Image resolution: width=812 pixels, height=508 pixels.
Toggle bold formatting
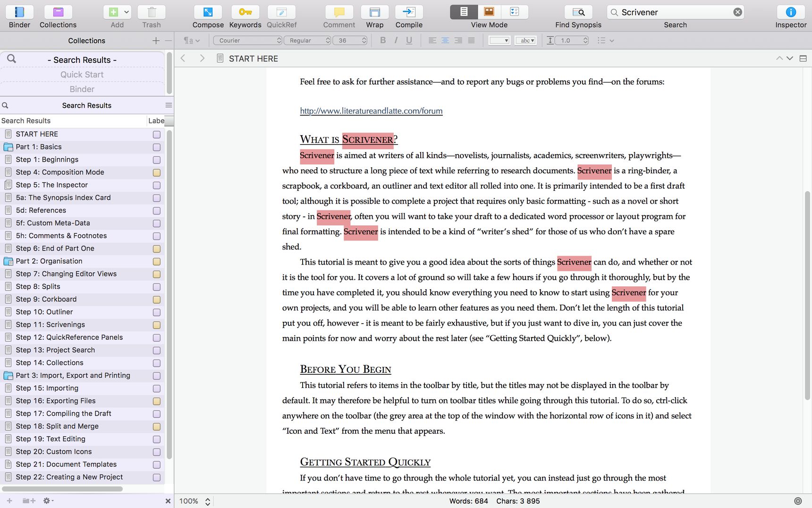pos(383,40)
